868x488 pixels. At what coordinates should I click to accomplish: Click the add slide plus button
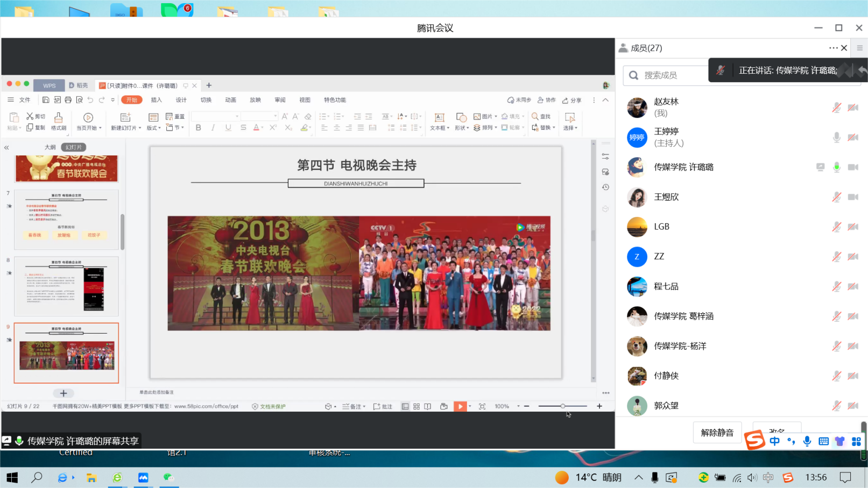coord(63,393)
